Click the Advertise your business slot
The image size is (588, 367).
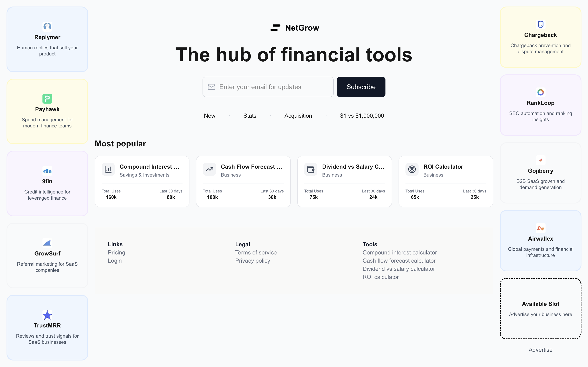pyautogui.click(x=540, y=309)
